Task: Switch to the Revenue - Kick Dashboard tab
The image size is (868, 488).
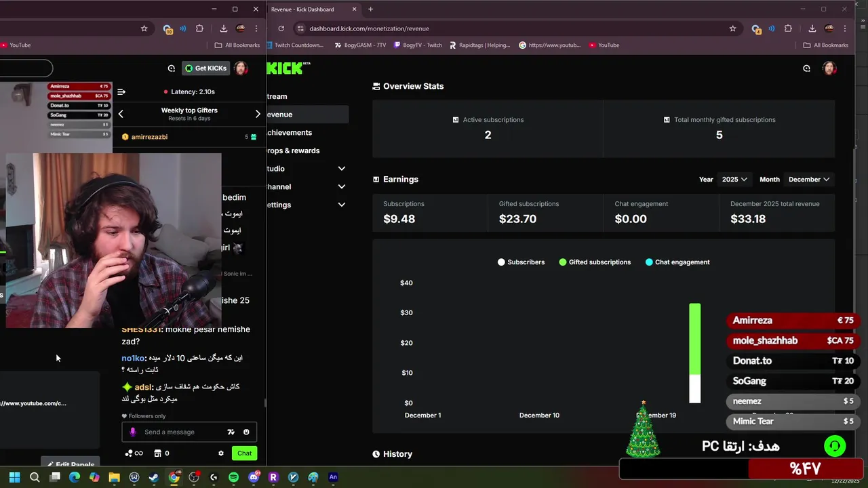Action: point(313,9)
